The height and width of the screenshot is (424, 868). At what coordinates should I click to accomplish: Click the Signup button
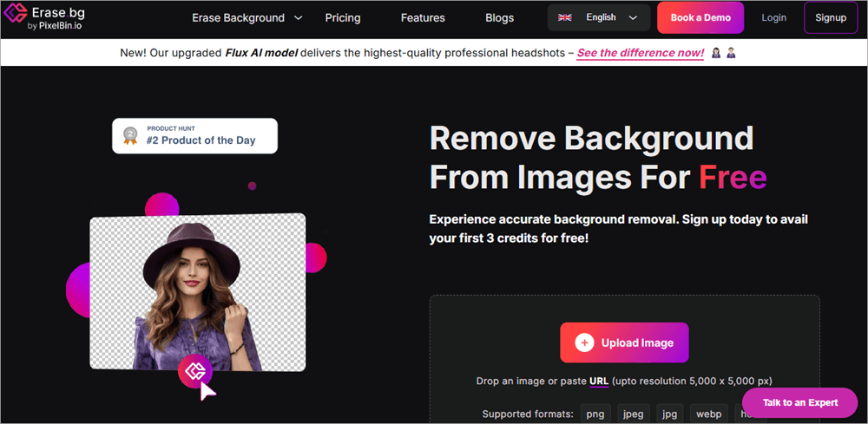[x=831, y=17]
